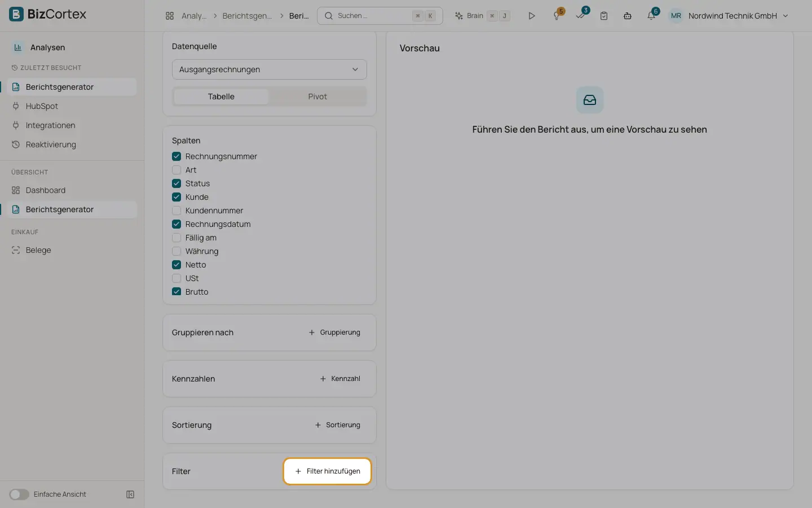
Task: Switch to the Pivot view tab
Action: [x=317, y=97]
